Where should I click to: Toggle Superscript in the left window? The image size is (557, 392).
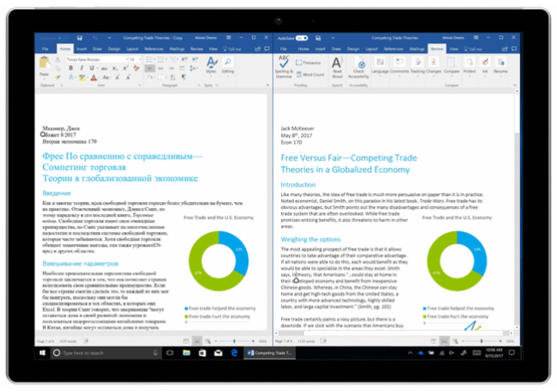click(125, 68)
